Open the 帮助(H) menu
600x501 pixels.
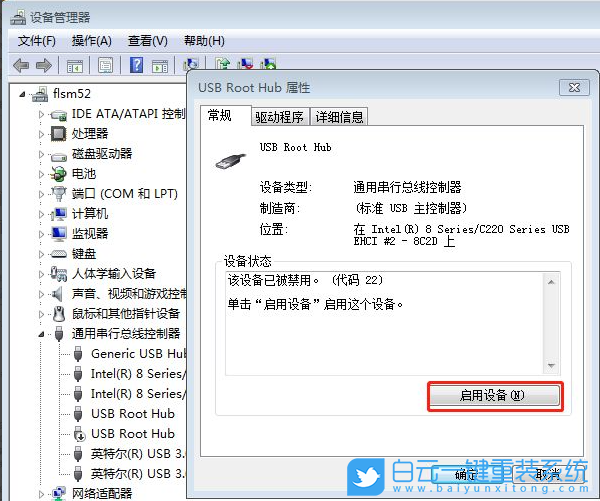(204, 41)
